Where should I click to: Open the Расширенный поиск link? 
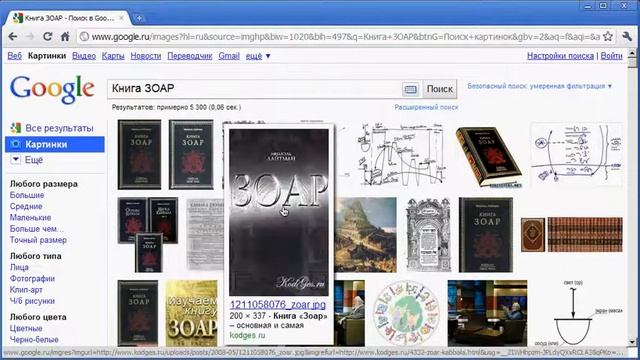click(x=426, y=107)
